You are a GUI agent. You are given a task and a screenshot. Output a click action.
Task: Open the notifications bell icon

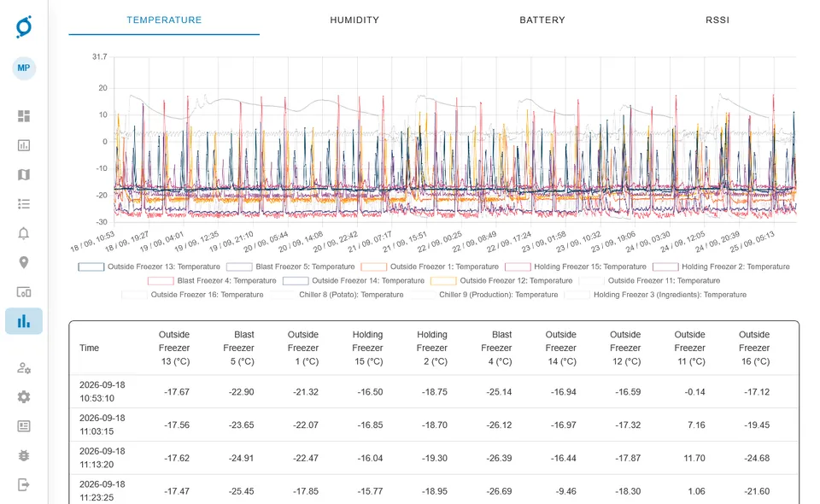(24, 233)
